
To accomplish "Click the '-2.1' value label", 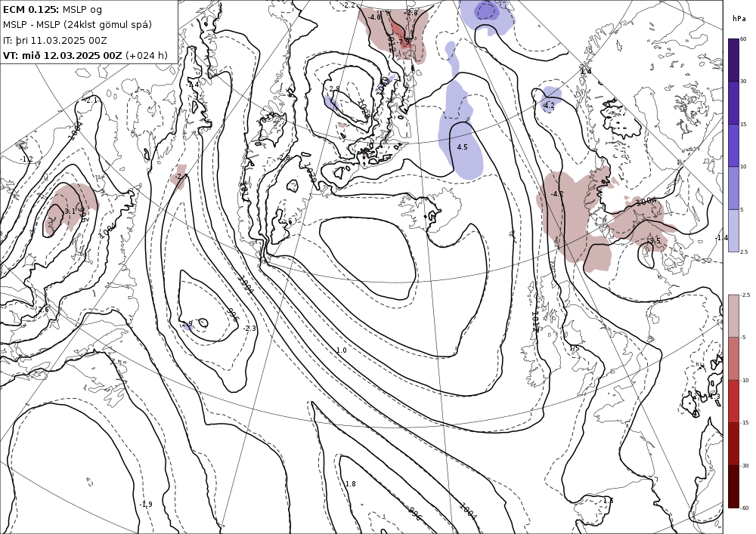I will pyautogui.click(x=90, y=100).
